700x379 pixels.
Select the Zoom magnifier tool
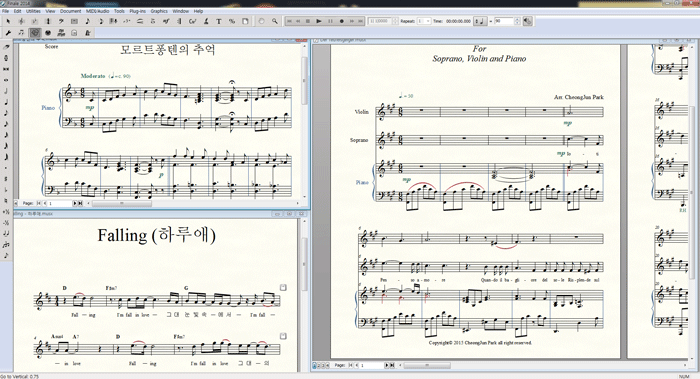pyautogui.click(x=275, y=21)
